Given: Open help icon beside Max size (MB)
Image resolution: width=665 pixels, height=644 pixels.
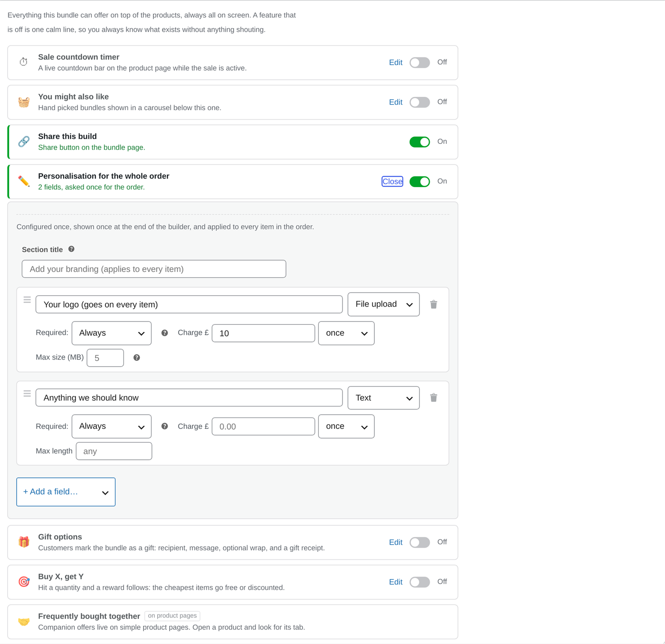Looking at the screenshot, I should coord(136,358).
